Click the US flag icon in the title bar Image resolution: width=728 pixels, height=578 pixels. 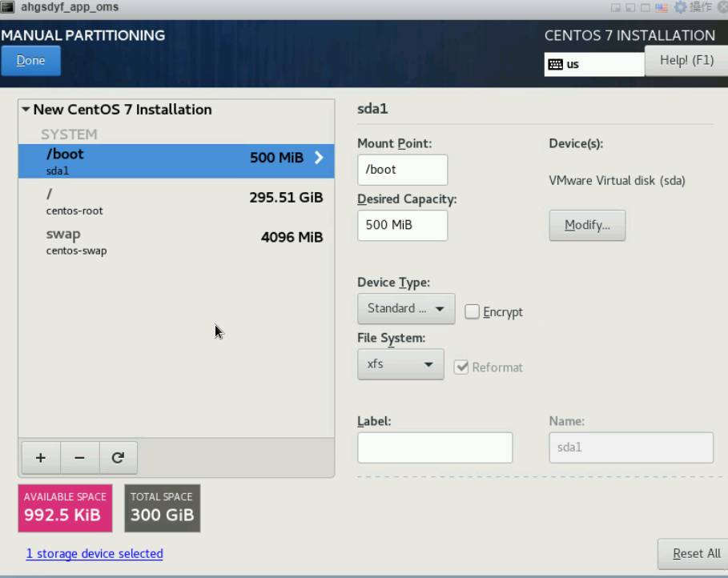point(662,7)
